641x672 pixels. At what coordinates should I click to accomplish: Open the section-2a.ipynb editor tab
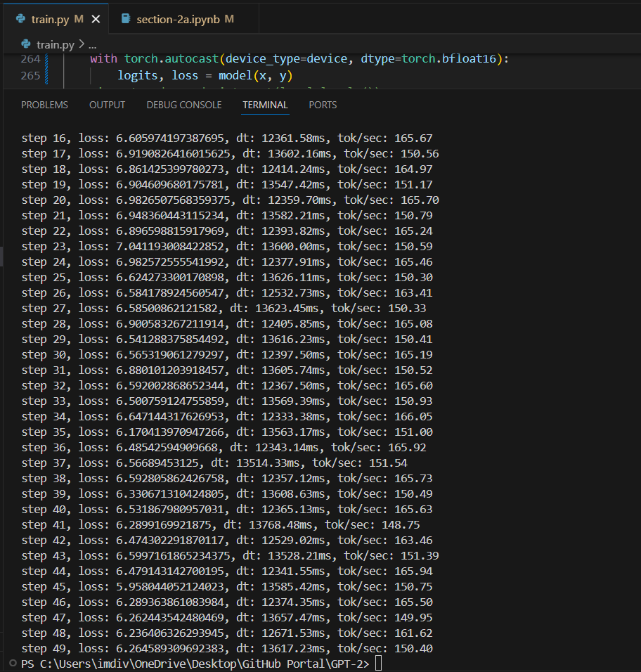coord(184,19)
